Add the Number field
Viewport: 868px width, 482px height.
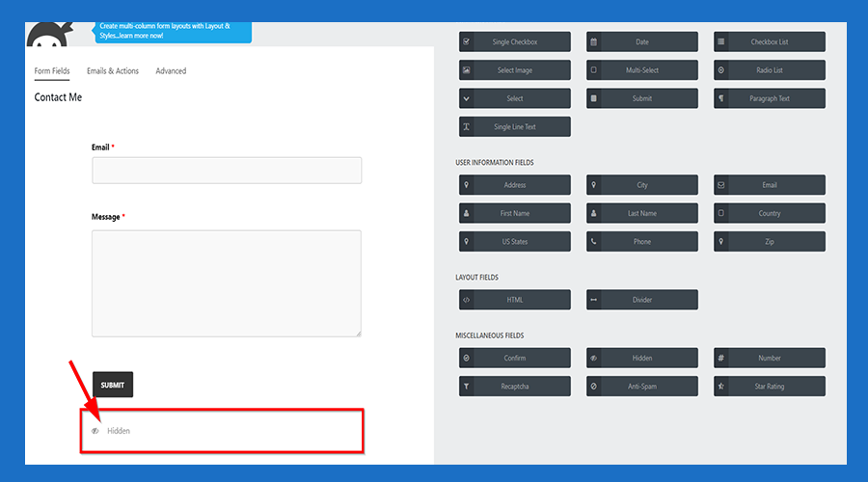click(770, 358)
